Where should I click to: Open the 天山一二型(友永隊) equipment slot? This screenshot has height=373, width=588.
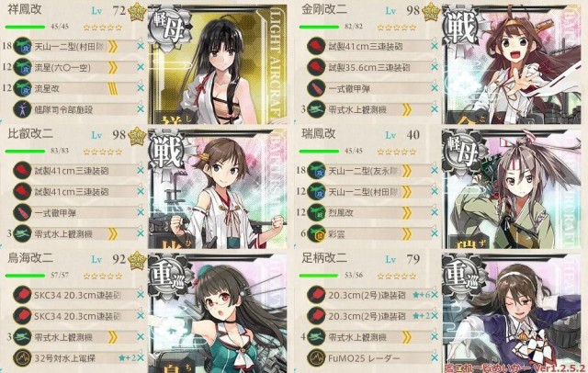[x=368, y=171]
